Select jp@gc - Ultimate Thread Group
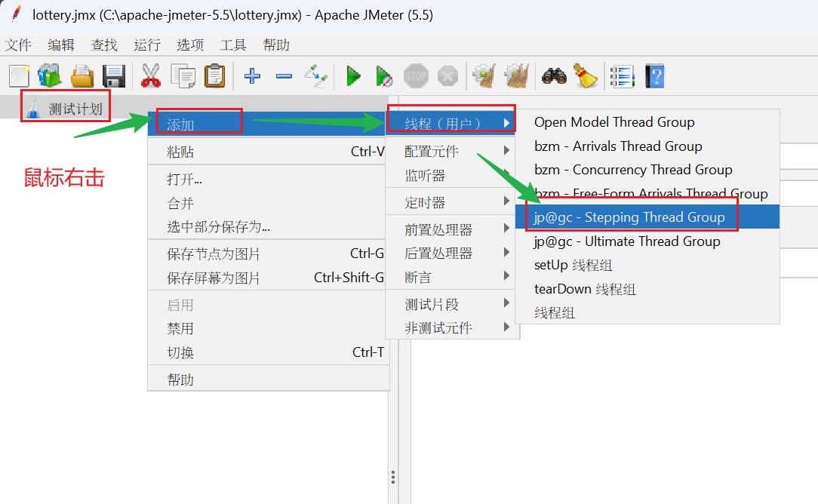The image size is (818, 504). pos(647,241)
